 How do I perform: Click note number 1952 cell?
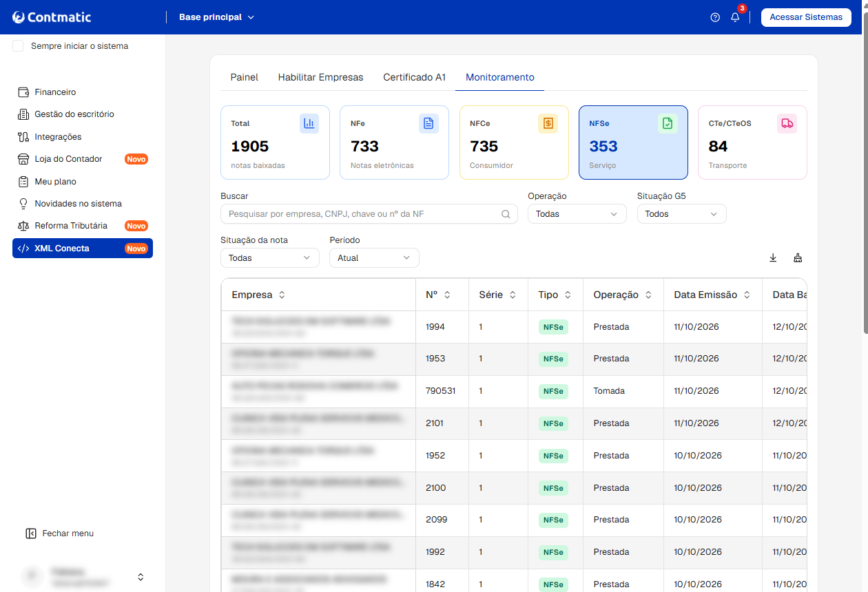click(442, 456)
